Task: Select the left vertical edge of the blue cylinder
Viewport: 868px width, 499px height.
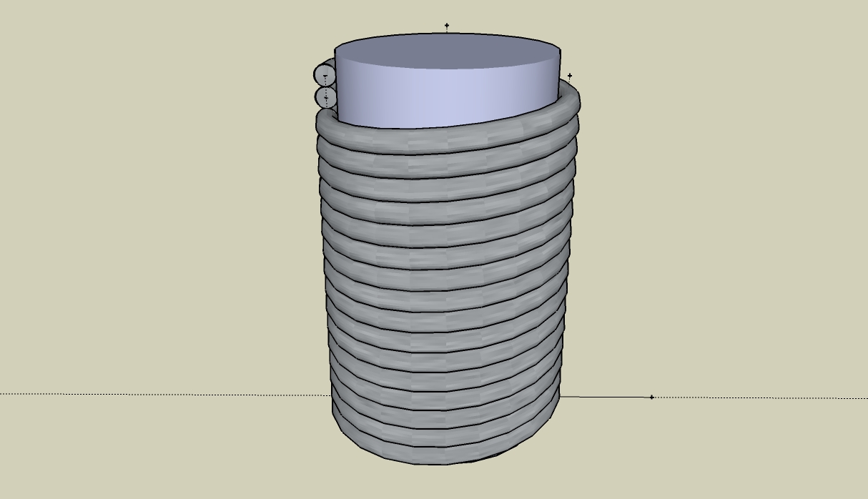Action: coord(335,86)
